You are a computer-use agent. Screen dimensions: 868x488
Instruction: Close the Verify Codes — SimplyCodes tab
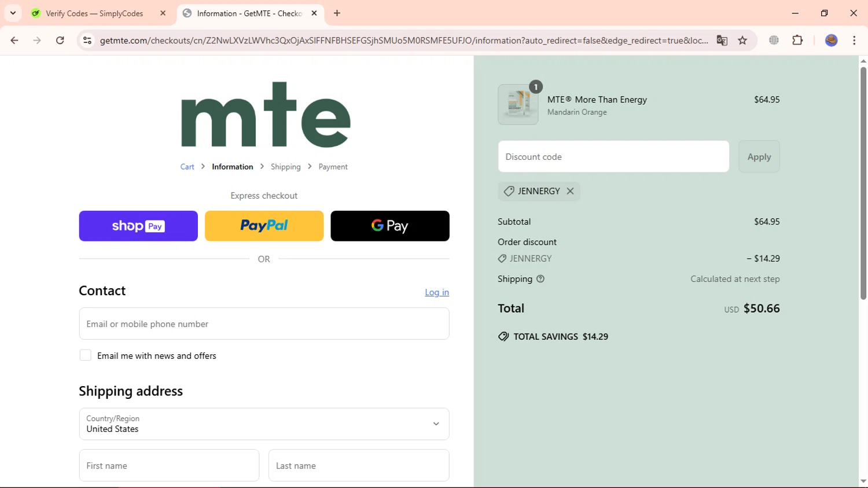coord(163,13)
